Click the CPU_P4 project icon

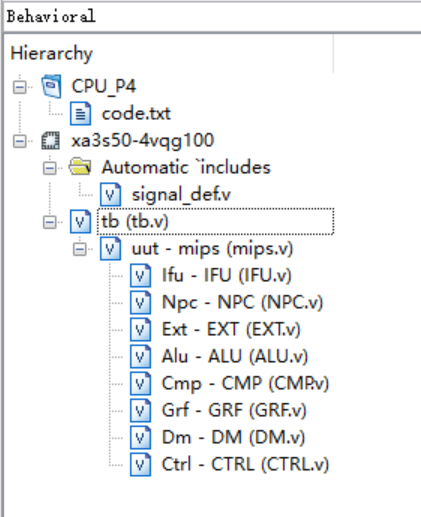(x=51, y=86)
